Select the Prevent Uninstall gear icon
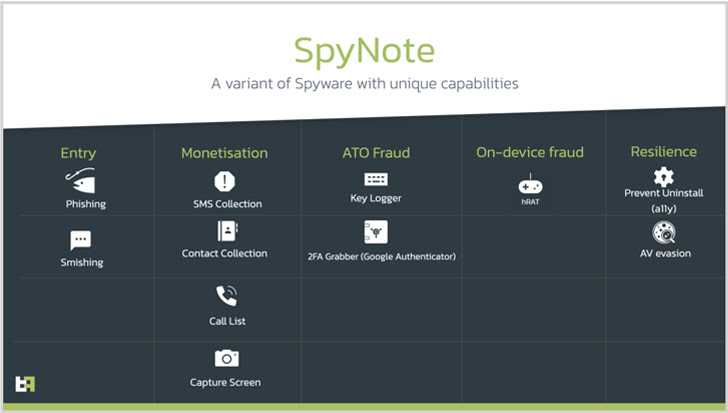The image size is (728, 413). (663, 176)
